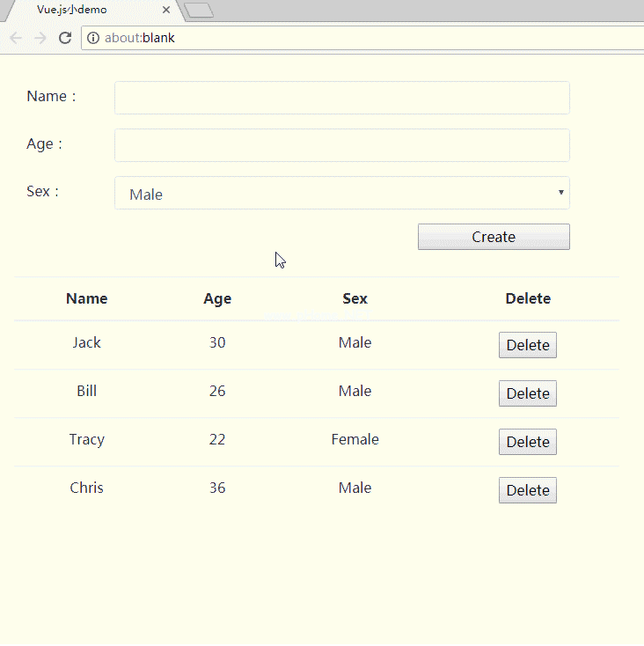The height and width of the screenshot is (646, 644).
Task: Click the age value 22
Action: coord(217,439)
